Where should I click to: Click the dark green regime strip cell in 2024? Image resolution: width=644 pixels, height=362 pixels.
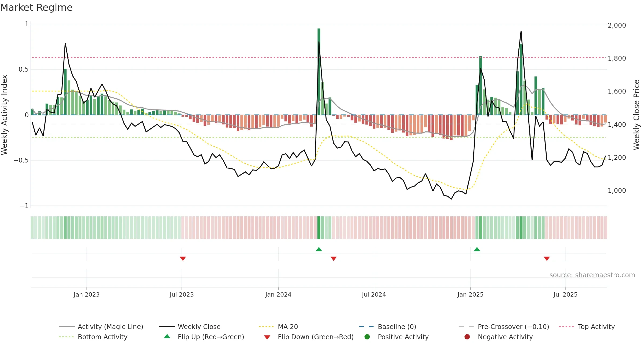(x=319, y=228)
